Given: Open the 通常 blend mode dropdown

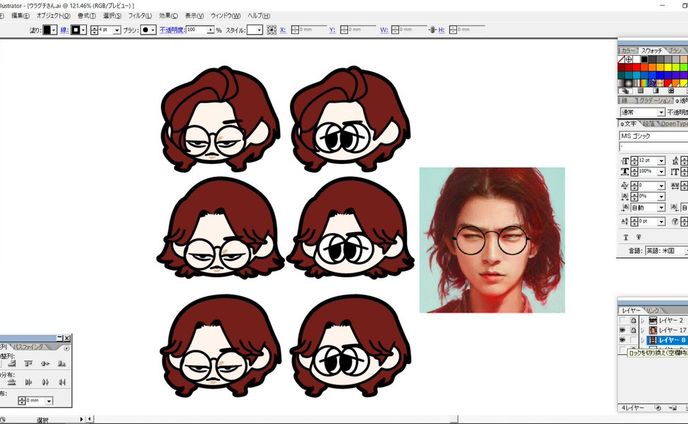Looking at the screenshot, I should tap(645, 113).
